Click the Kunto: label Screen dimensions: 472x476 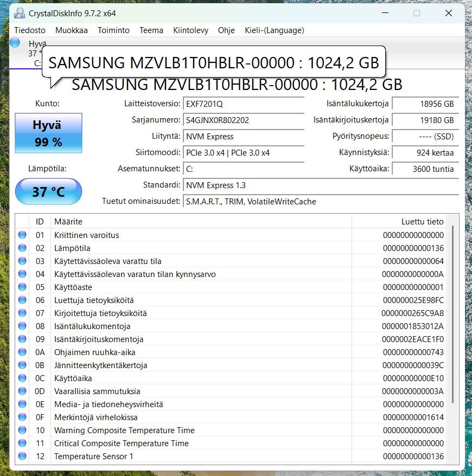[47, 104]
